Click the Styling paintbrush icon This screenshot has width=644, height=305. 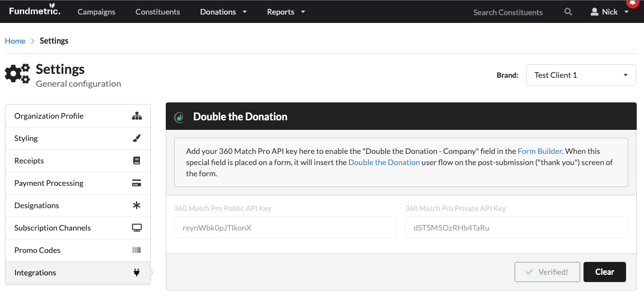click(137, 139)
